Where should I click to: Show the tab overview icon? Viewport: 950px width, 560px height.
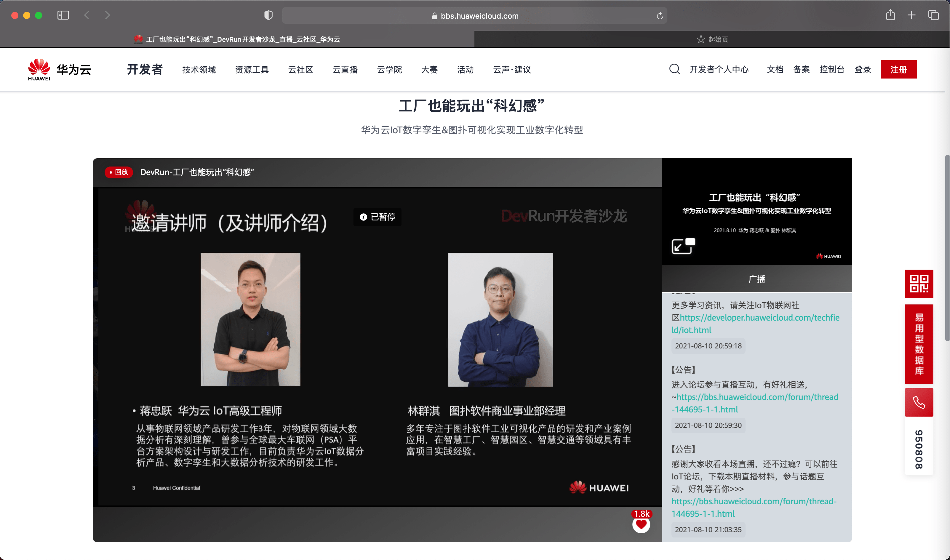click(x=933, y=15)
